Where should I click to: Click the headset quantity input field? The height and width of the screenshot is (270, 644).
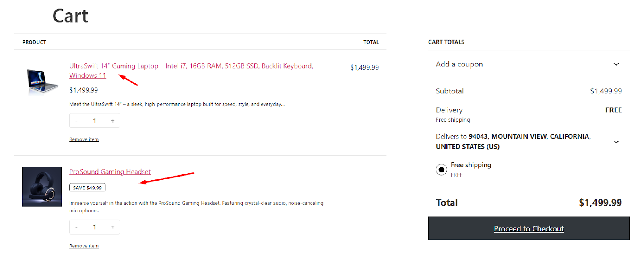point(95,227)
